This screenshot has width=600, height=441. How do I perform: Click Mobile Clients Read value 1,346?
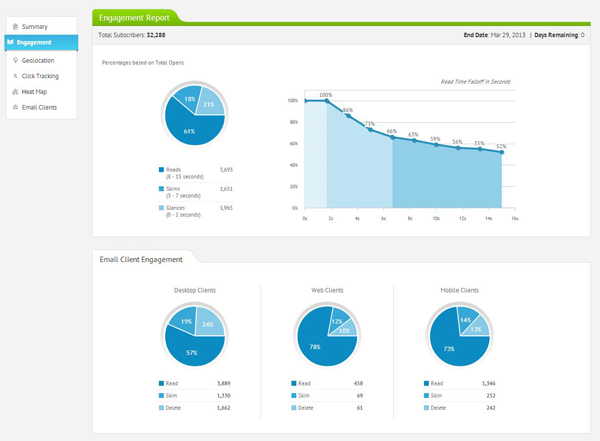click(489, 383)
